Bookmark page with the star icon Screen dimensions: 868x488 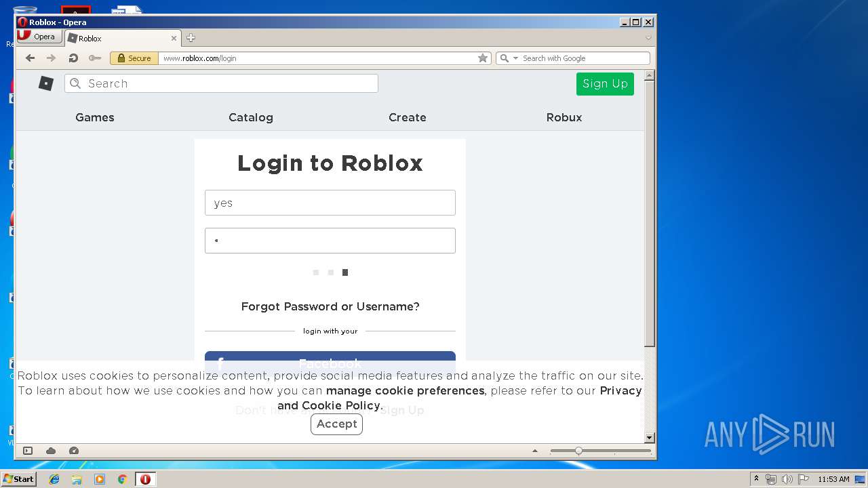483,58
